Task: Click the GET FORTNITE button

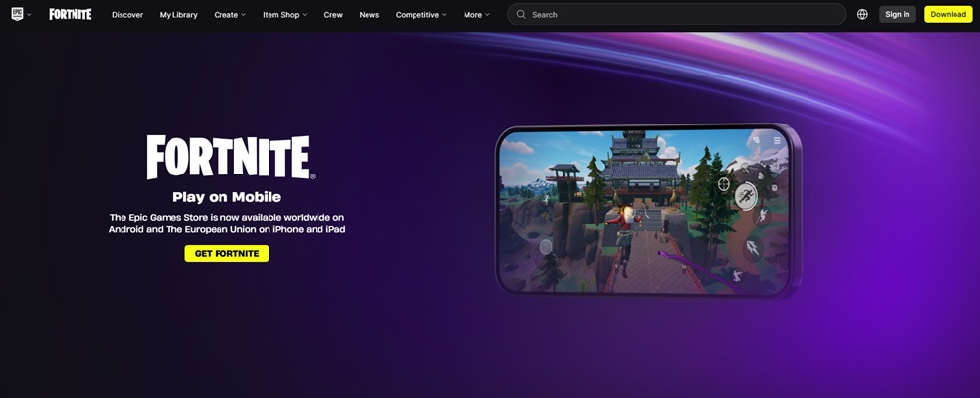Action: 227,253
